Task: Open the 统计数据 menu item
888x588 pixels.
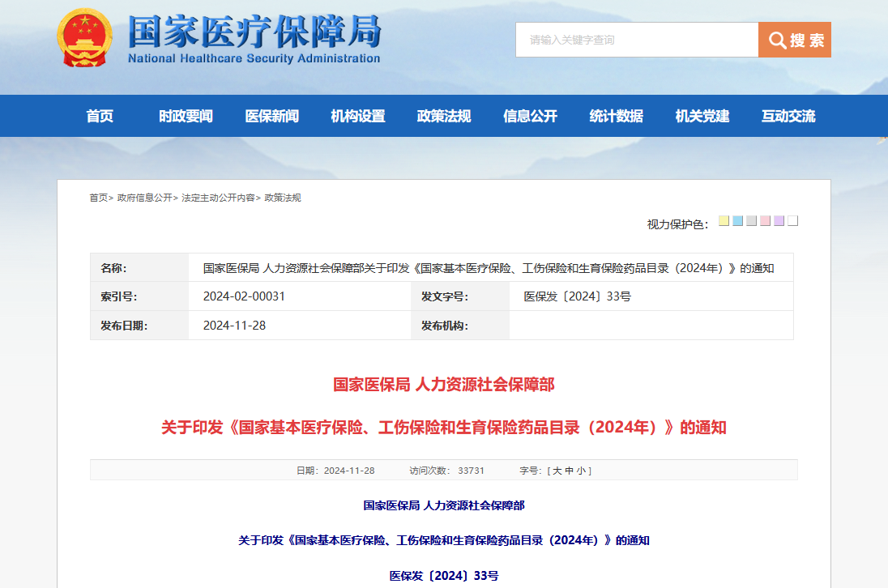Action: [616, 116]
